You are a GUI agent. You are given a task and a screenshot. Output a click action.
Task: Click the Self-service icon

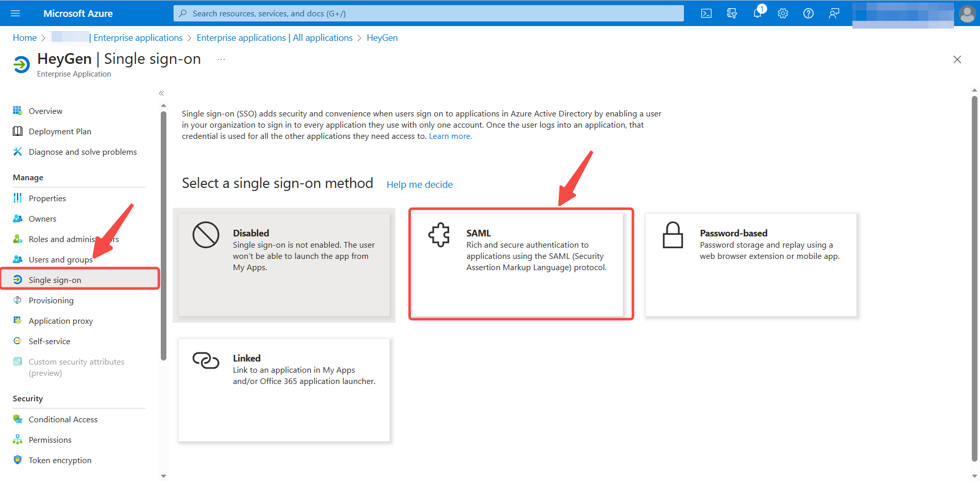[x=17, y=341]
